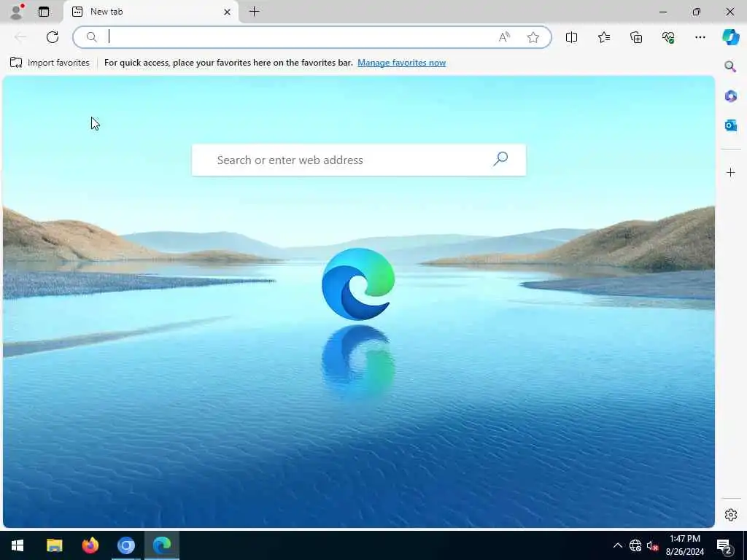Click address bar search magnifier icon
Screen dimensions: 747x560
(91, 37)
